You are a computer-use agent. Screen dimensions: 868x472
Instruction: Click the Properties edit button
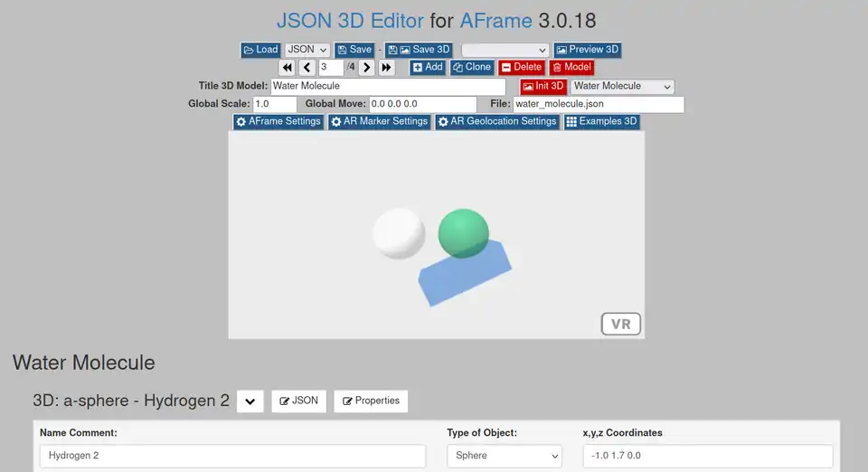pos(371,401)
